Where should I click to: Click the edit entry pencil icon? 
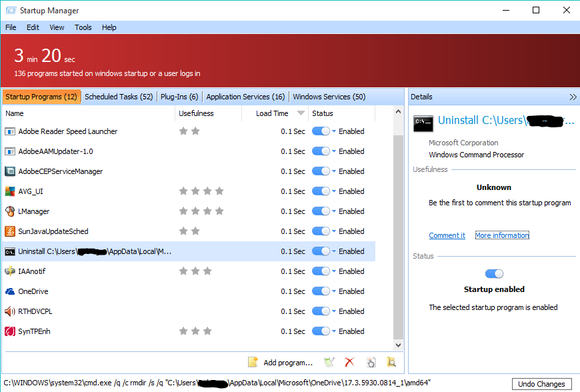click(x=329, y=363)
